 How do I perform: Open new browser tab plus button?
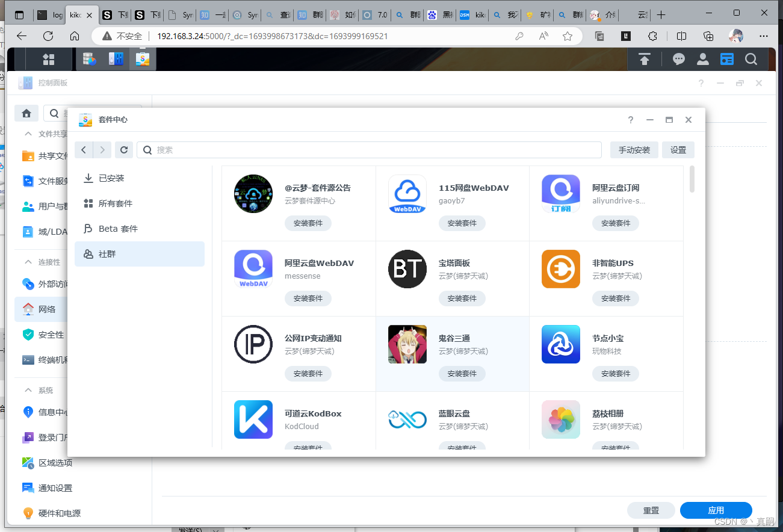(x=661, y=14)
